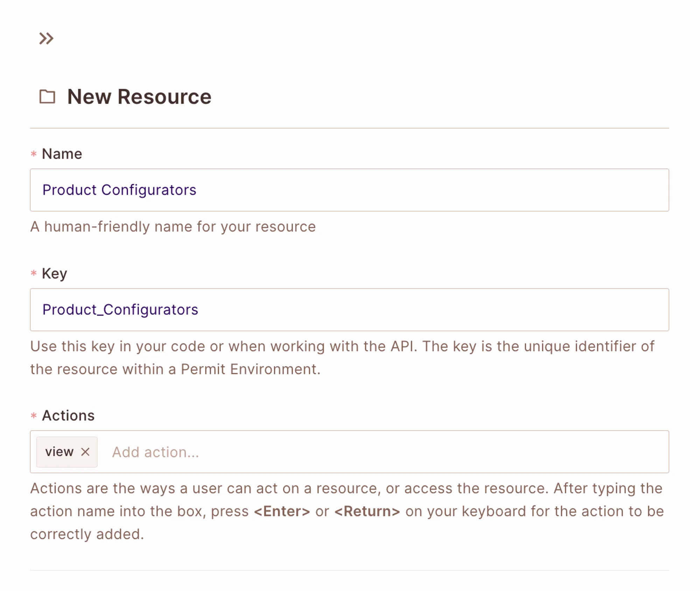Click the bold <Enter> text
The width and height of the screenshot is (700, 591).
point(282,511)
